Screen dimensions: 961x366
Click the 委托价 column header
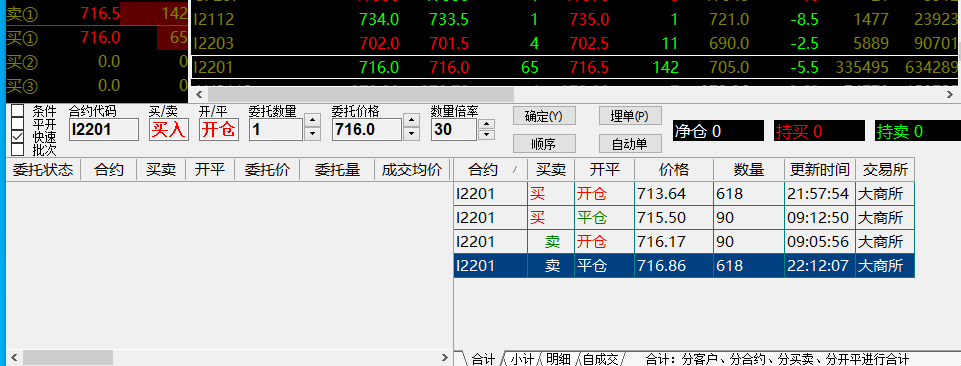[x=267, y=170]
